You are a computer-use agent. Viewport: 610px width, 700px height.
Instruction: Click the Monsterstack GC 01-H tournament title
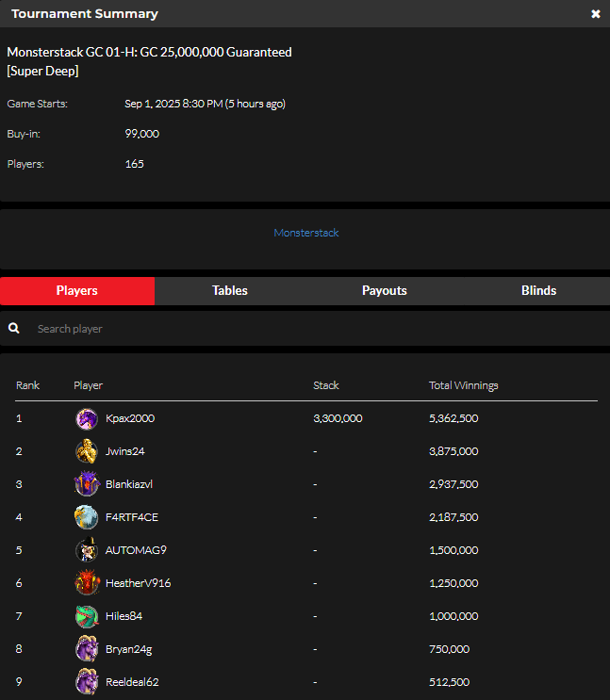click(149, 61)
